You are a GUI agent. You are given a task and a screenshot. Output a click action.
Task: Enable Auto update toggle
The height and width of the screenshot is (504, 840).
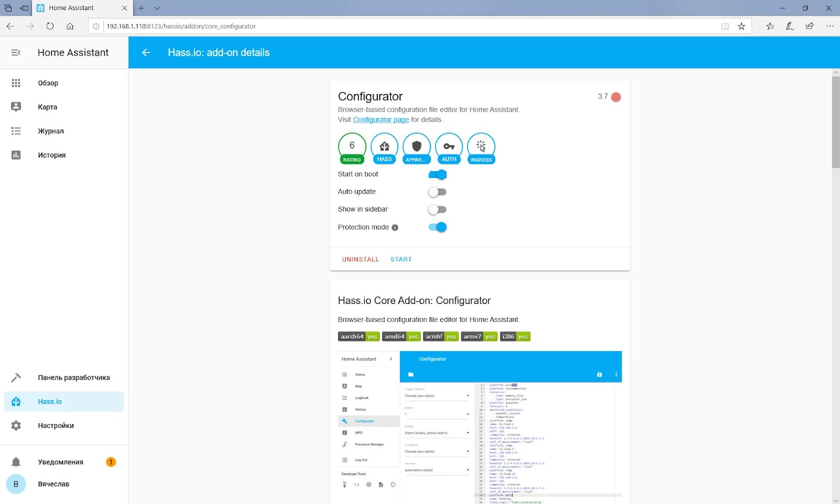coord(437,192)
